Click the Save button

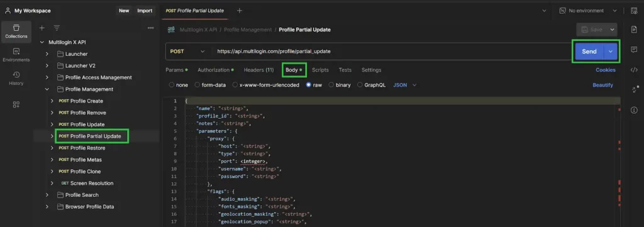coord(592,30)
